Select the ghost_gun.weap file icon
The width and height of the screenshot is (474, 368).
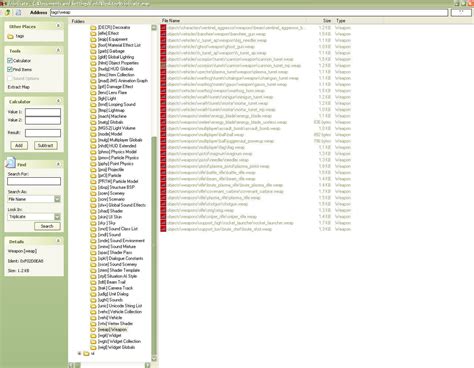click(x=163, y=47)
